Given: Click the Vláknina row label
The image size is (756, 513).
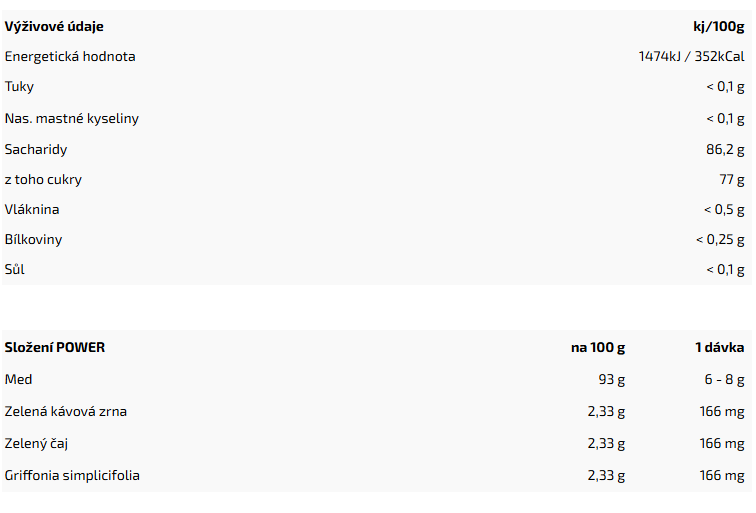Looking at the screenshot, I should click(32, 210).
